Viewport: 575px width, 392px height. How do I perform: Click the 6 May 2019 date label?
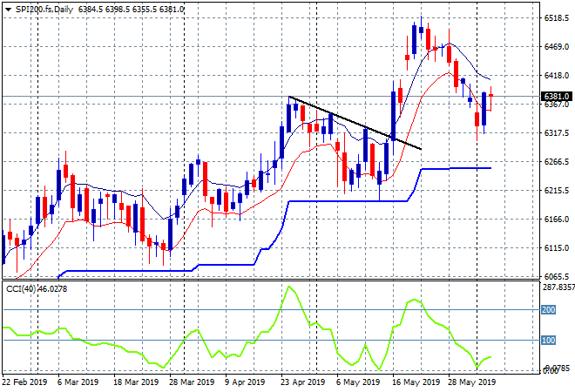tap(358, 382)
